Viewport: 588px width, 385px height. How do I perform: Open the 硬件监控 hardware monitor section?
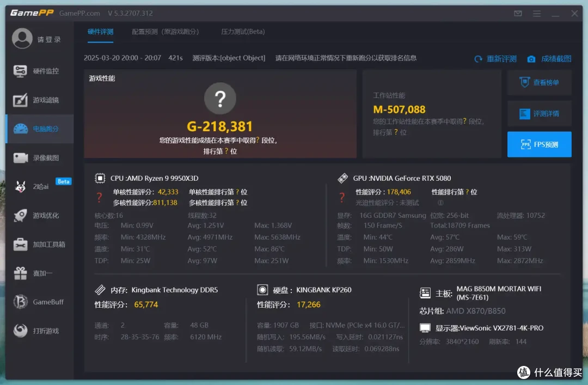[x=39, y=71]
